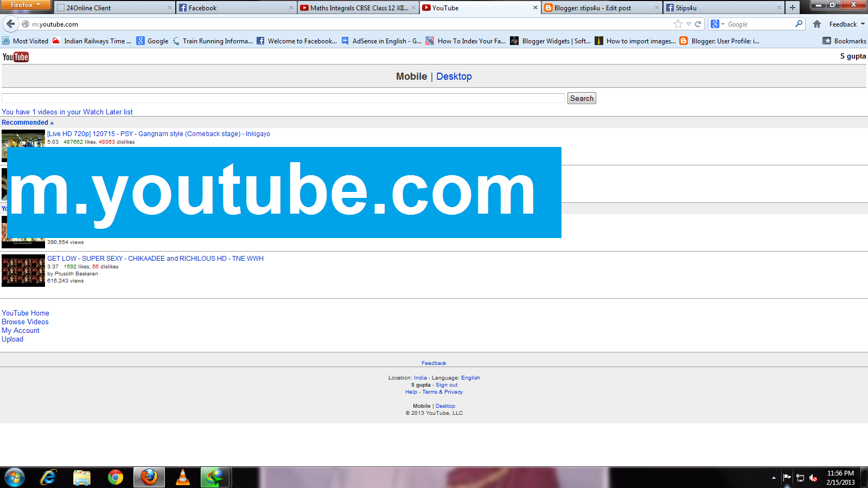Close the 24Online Client tab
Screen dimensions: 868x488
tap(170, 8)
